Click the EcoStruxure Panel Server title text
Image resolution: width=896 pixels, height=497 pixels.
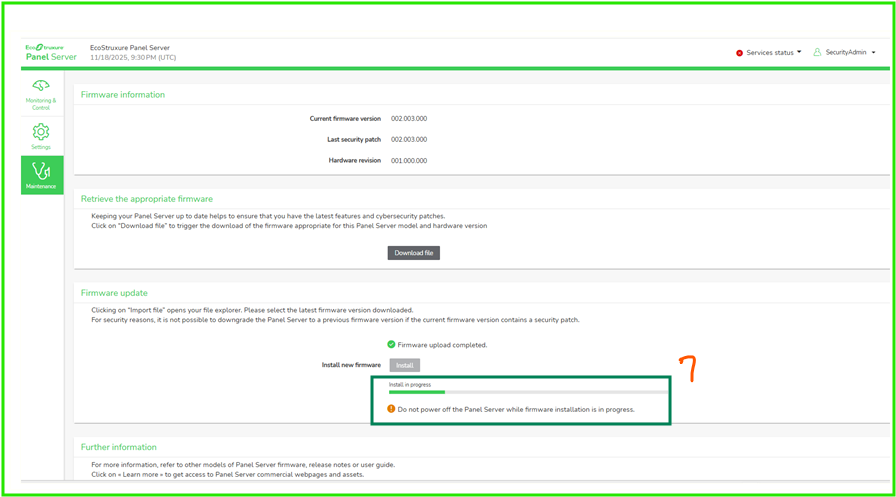(x=130, y=48)
